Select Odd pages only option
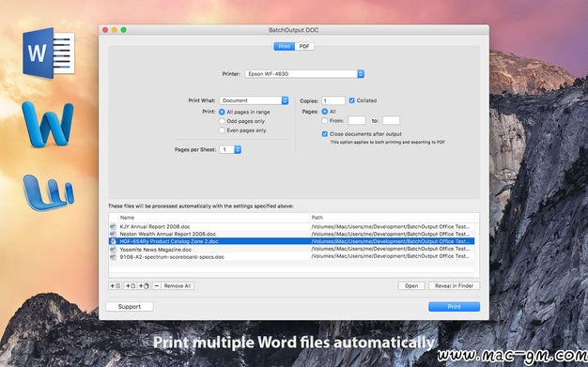The width and height of the screenshot is (588, 367). tap(222, 121)
